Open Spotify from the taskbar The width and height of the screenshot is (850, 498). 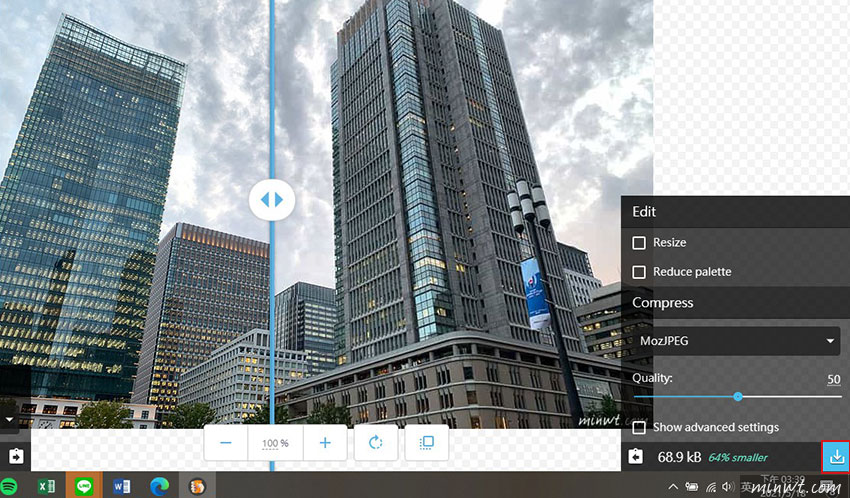[9, 487]
